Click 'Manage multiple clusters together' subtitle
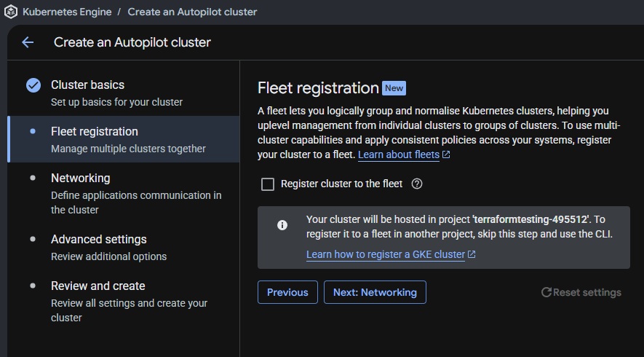This screenshot has height=357, width=644. pyautogui.click(x=128, y=149)
